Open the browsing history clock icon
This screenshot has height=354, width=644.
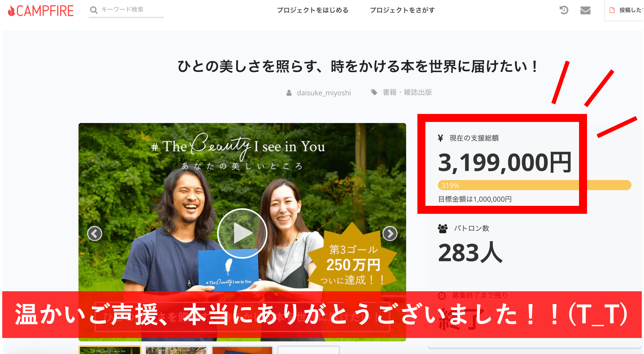click(564, 10)
